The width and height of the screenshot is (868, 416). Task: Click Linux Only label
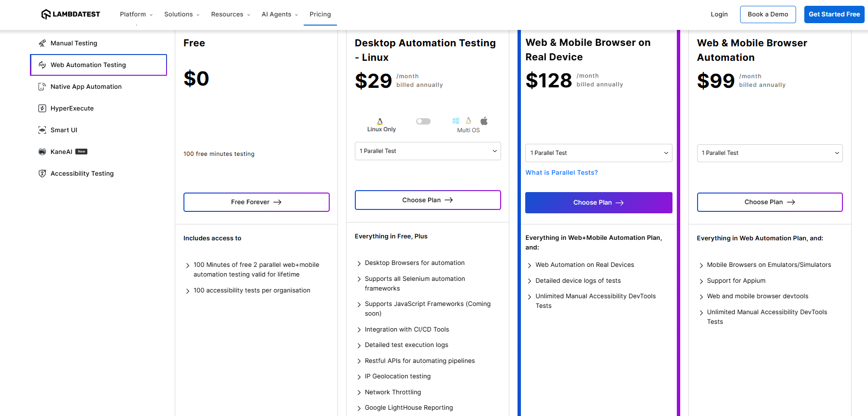point(381,129)
